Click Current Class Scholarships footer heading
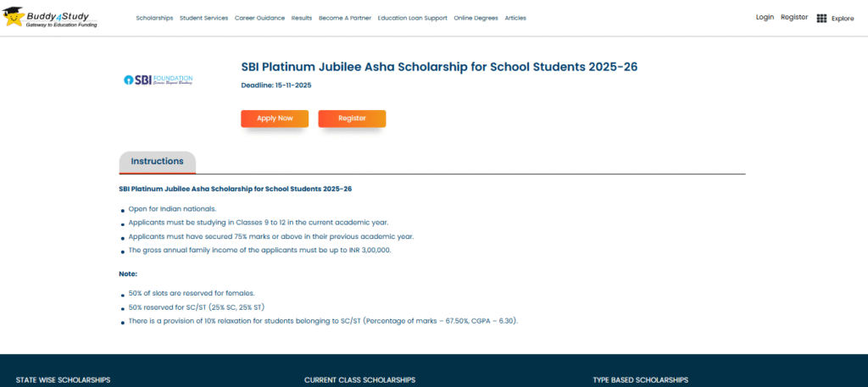 point(359,380)
